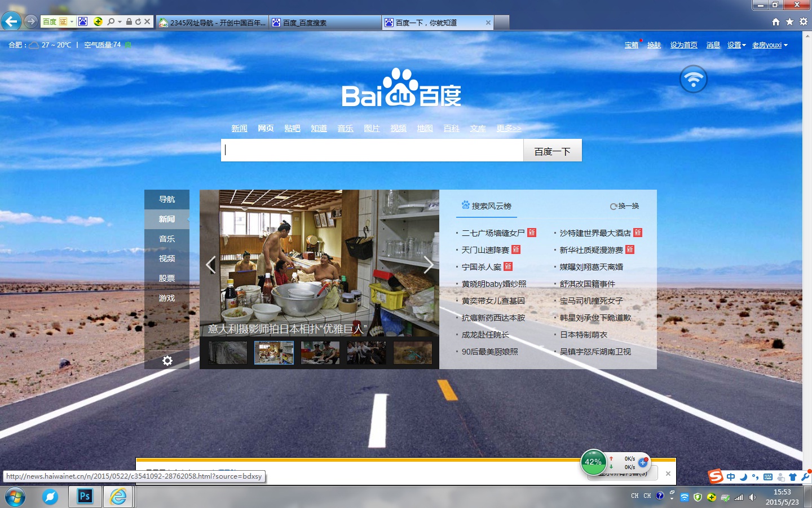Switch to the 2345网址导航 tab
This screenshot has width=812, height=508.
[212, 23]
